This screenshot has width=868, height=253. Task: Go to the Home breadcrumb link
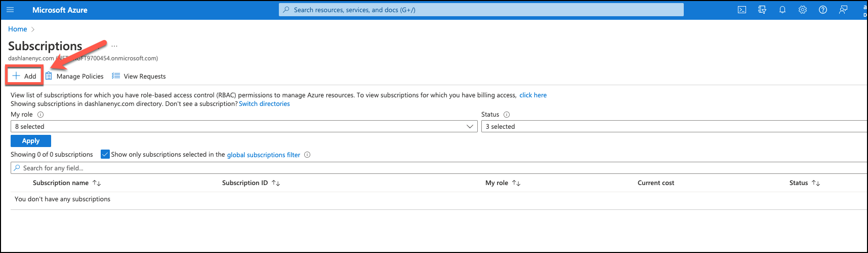pyautogui.click(x=18, y=29)
